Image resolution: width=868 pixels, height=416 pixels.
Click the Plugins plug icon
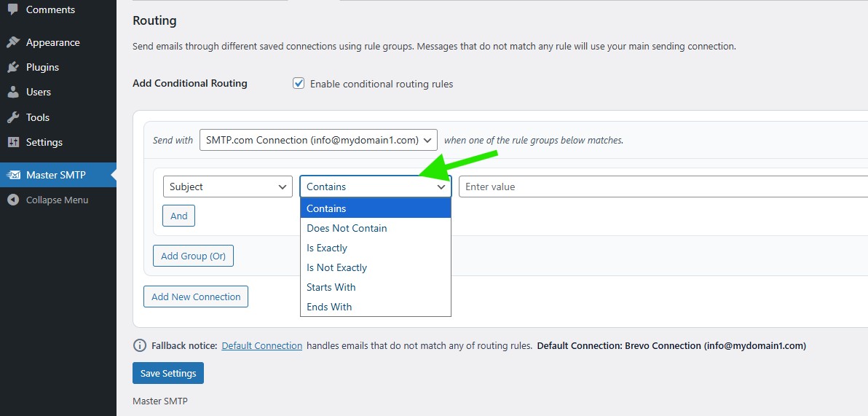[13, 67]
